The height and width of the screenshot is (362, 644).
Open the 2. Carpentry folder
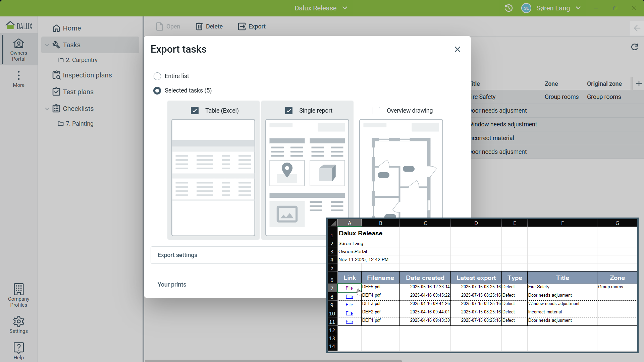pyautogui.click(x=78, y=60)
